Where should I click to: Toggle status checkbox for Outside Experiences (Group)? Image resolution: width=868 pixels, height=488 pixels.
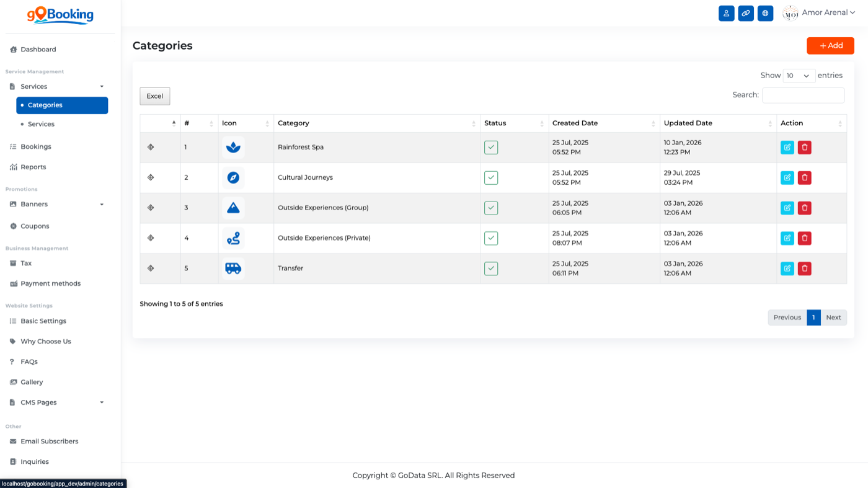491,208
